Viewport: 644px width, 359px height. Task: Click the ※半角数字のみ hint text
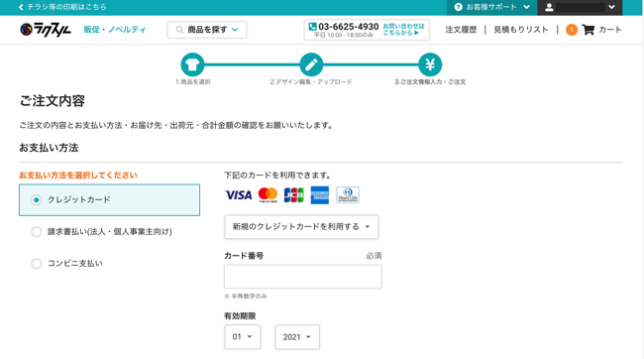click(x=246, y=297)
